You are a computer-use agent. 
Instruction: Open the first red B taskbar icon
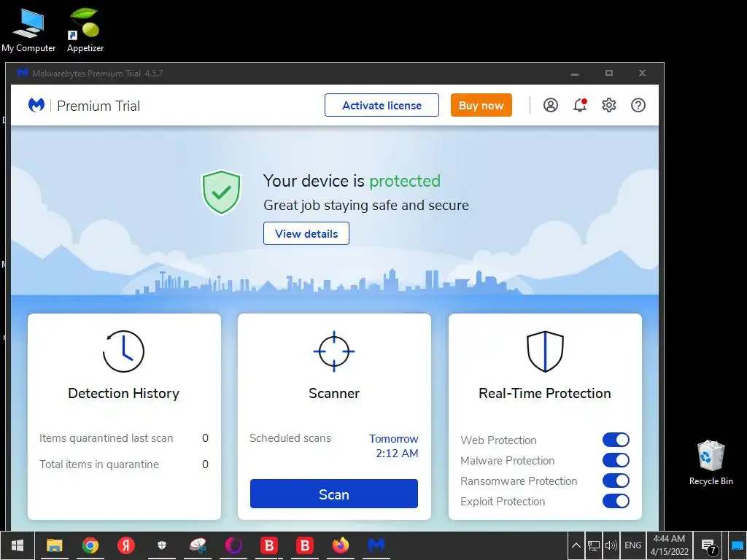pos(269,545)
